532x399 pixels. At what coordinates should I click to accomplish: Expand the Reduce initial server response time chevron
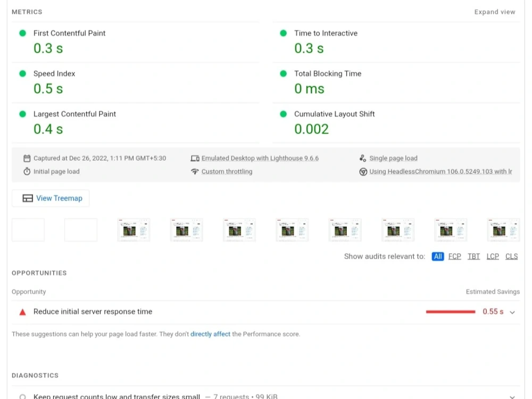tap(512, 312)
